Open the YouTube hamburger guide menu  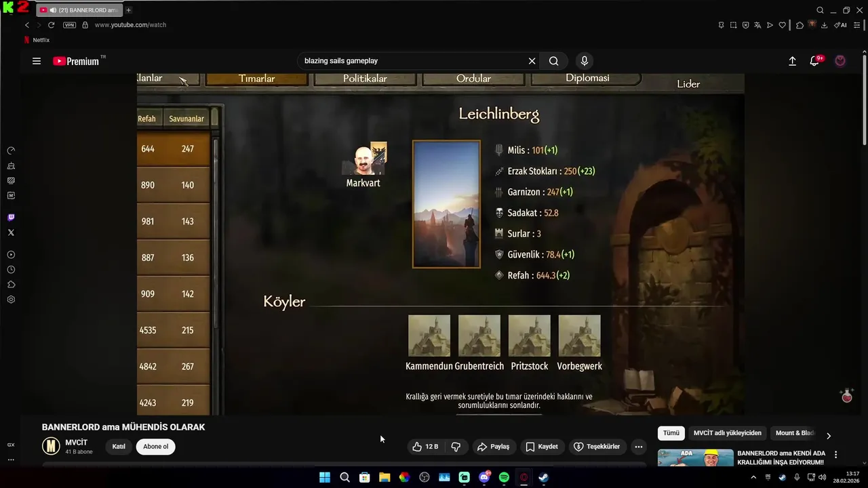click(x=37, y=61)
